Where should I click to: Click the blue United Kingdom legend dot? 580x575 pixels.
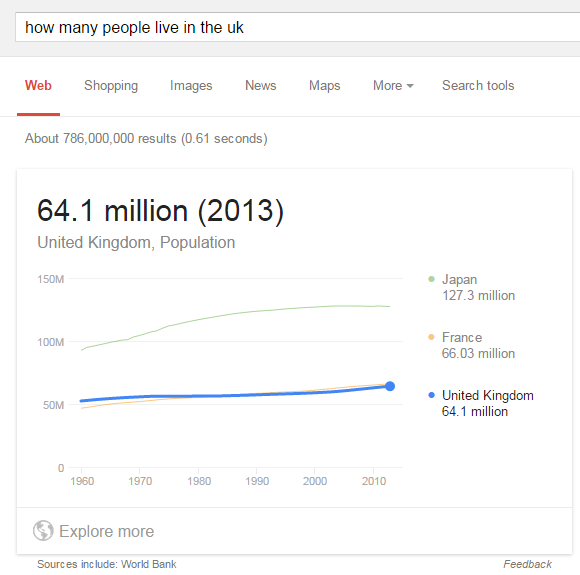click(x=431, y=395)
